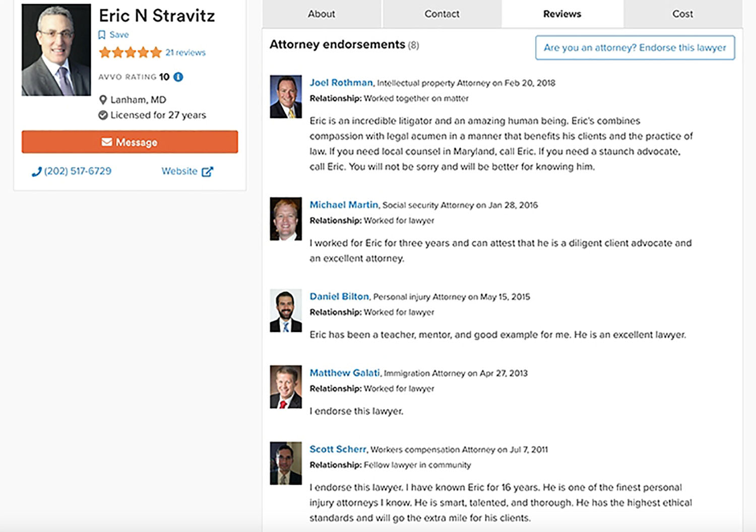This screenshot has width=756, height=532.
Task: Click the Joel Rothman name link
Action: (341, 83)
